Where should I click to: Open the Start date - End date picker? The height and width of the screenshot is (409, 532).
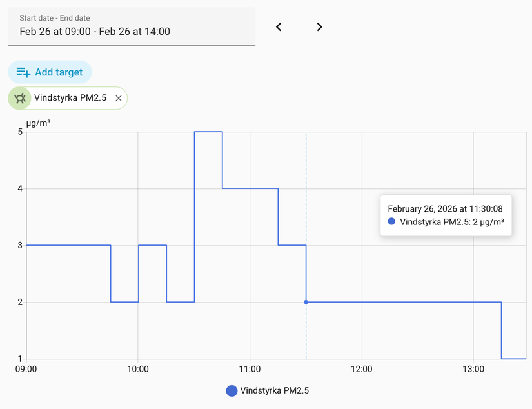point(131,26)
